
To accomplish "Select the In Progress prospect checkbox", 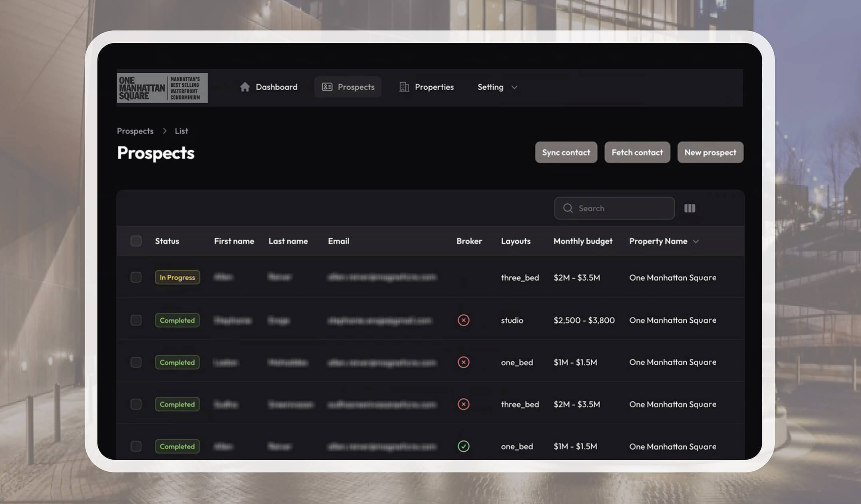I will 136,277.
